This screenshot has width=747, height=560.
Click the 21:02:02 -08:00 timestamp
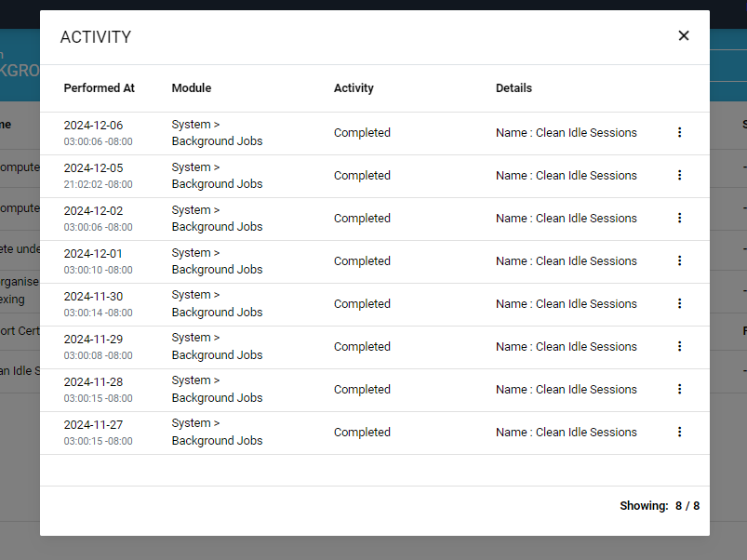(98, 184)
